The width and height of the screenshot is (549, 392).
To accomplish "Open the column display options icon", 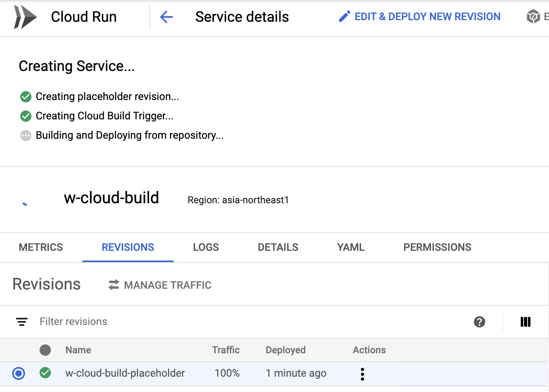I will [x=526, y=322].
